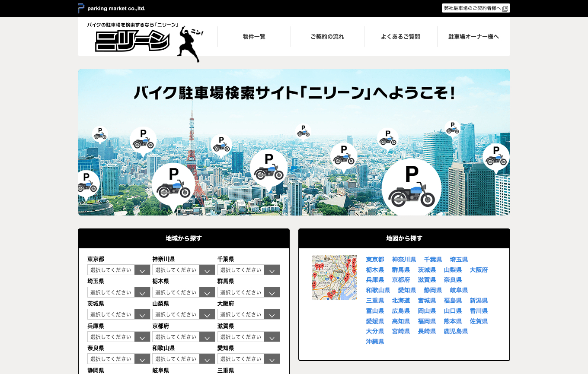Open the 山口県 map link
Image resolution: width=588 pixels, height=374 pixels.
453,311
